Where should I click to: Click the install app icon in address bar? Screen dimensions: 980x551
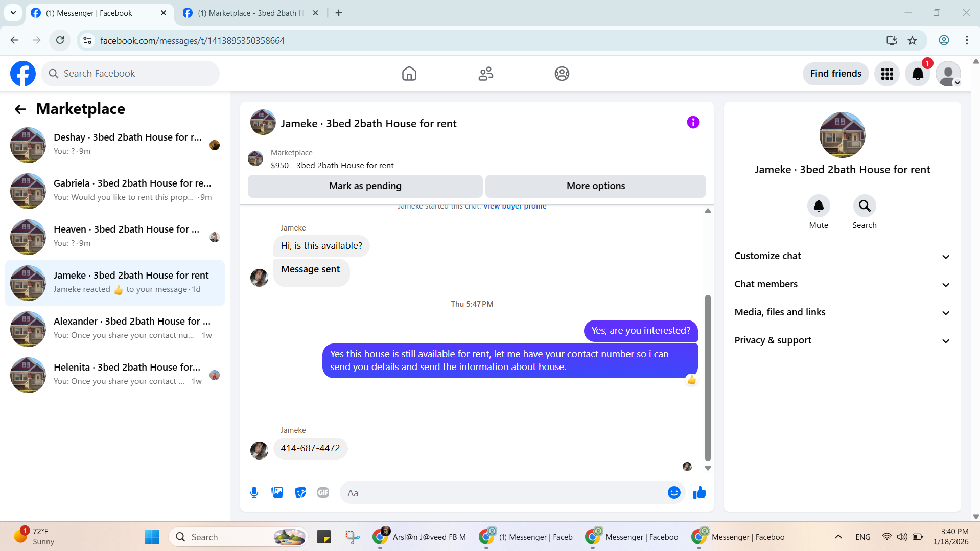click(x=891, y=40)
